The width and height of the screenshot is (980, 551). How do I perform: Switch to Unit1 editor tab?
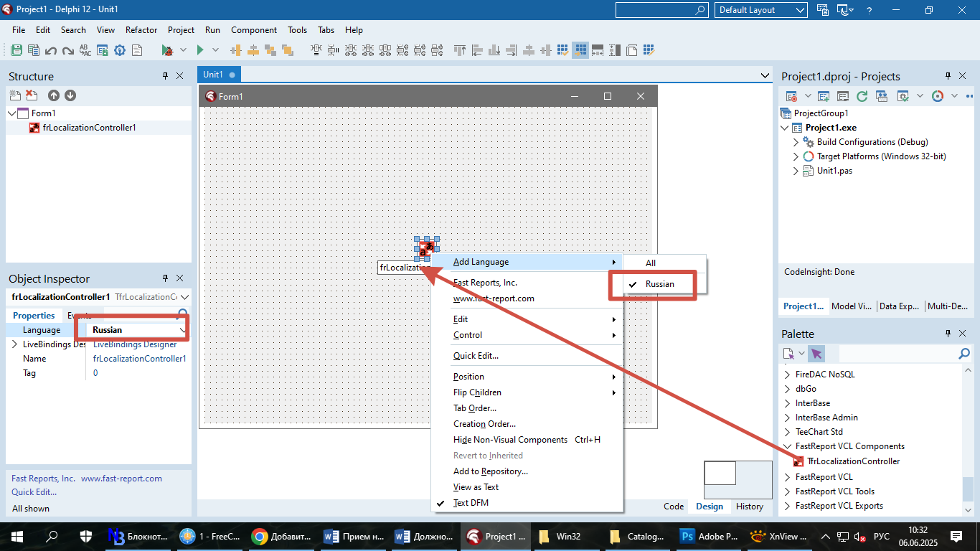click(220, 75)
